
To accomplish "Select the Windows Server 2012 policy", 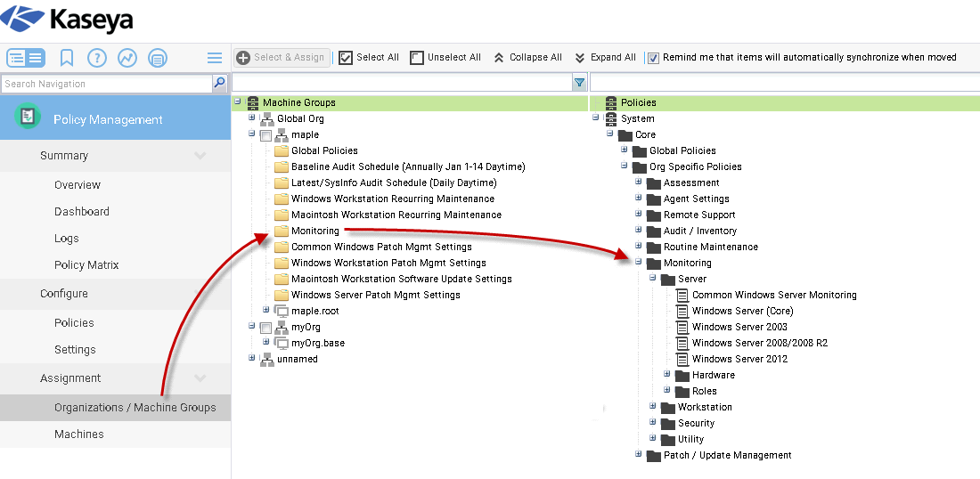I will [739, 359].
